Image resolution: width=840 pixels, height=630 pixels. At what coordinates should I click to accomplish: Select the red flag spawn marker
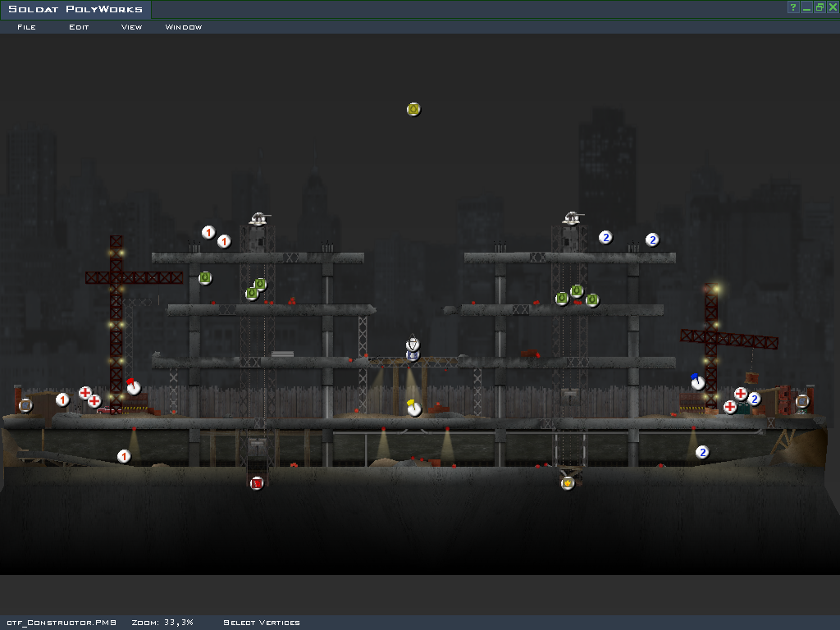click(133, 386)
